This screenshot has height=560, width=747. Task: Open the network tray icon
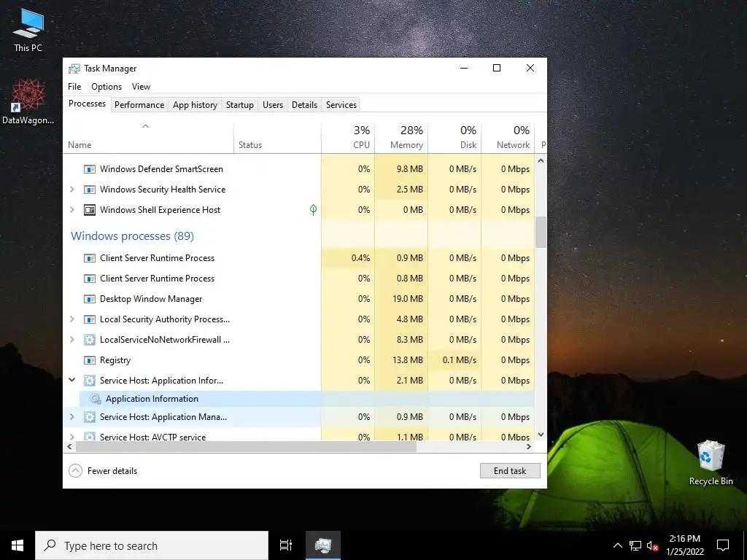tap(635, 545)
